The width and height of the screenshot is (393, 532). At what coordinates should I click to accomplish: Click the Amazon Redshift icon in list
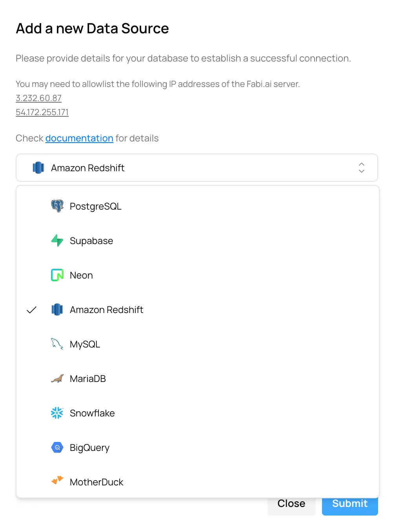click(57, 309)
